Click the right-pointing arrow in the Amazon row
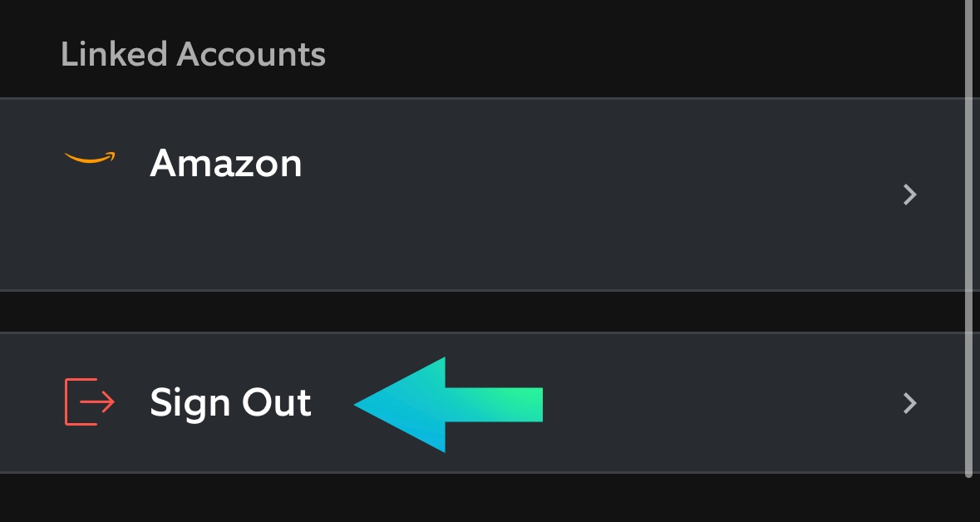980x522 pixels. 910,195
